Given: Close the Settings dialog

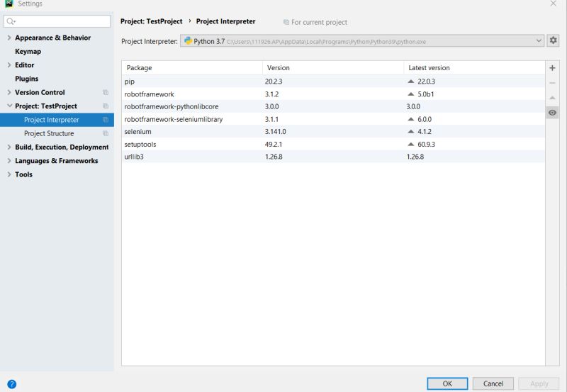Looking at the screenshot, I should point(554,4).
